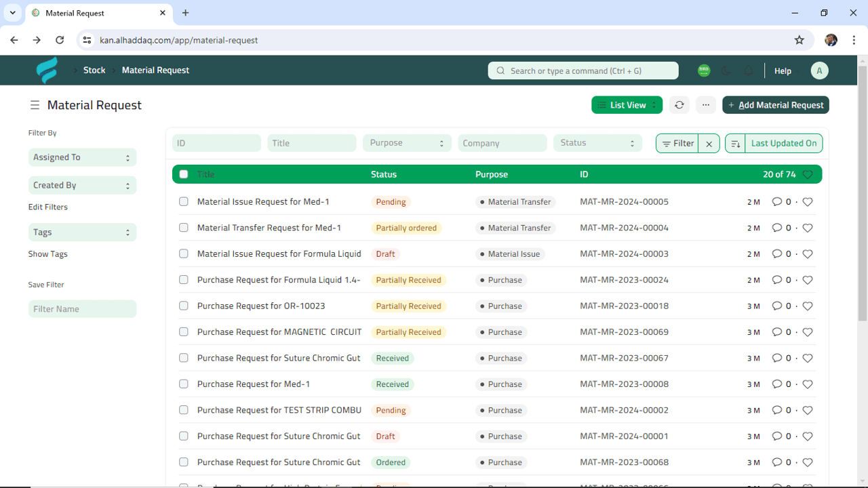The height and width of the screenshot is (488, 868).
Task: Bookmark this page with star icon
Action: [x=800, y=40]
